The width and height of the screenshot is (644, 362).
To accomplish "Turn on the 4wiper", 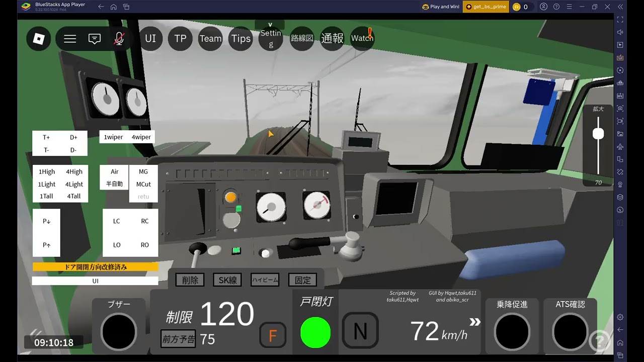I will coord(141,137).
